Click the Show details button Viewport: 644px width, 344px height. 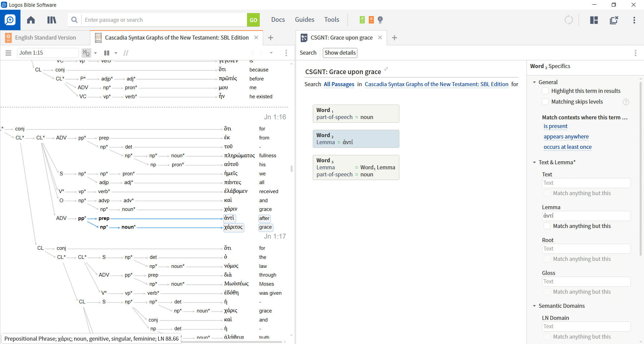(x=340, y=53)
